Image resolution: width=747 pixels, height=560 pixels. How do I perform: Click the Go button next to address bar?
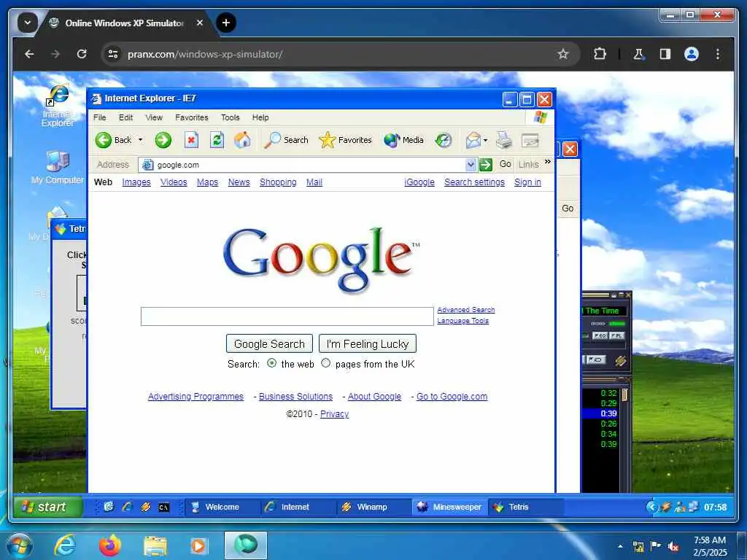coord(505,164)
